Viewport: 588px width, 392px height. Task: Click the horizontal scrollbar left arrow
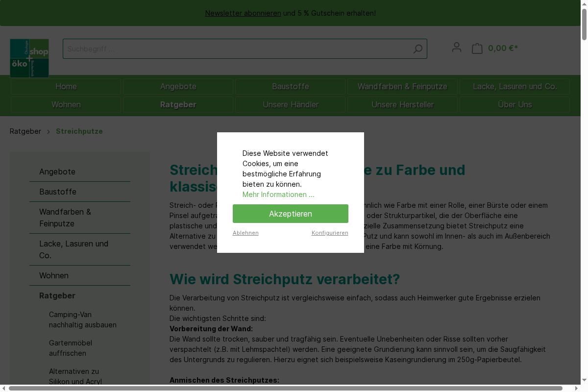(4, 388)
